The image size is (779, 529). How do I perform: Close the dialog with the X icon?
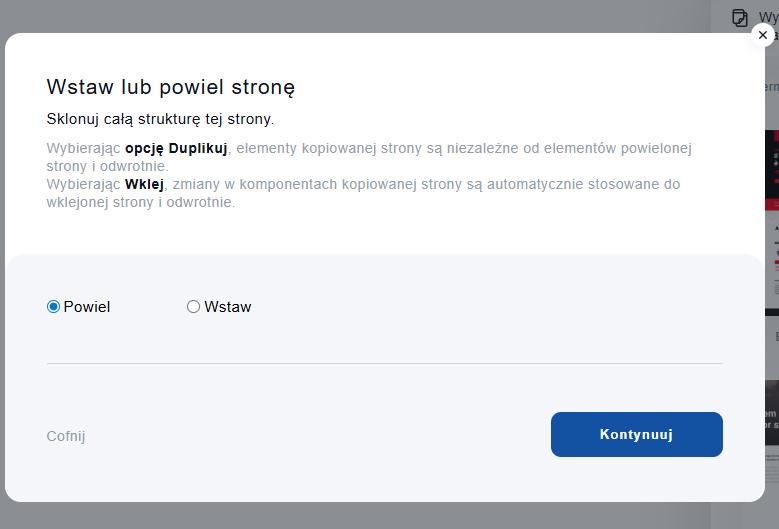click(x=763, y=35)
